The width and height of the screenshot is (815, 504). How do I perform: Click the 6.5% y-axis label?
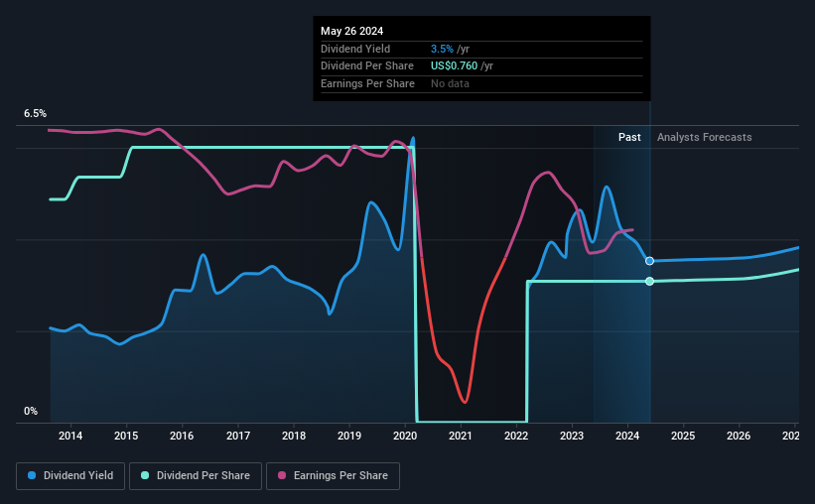pyautogui.click(x=35, y=114)
